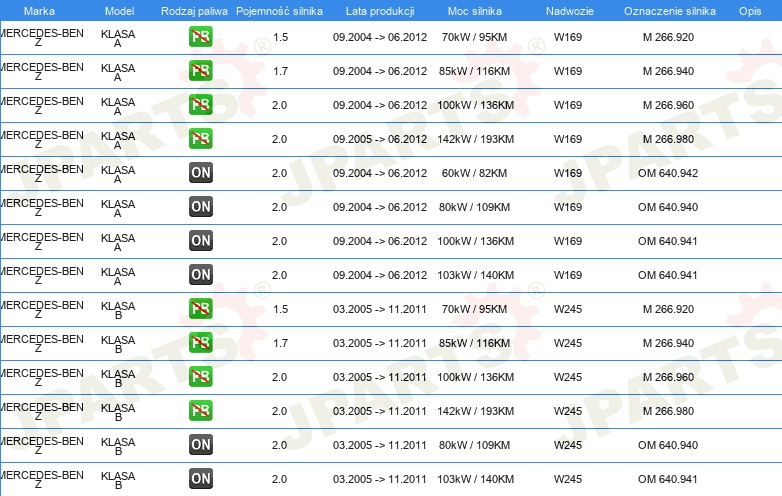Click petrol icon in M 266.940 W245 row

pos(200,342)
